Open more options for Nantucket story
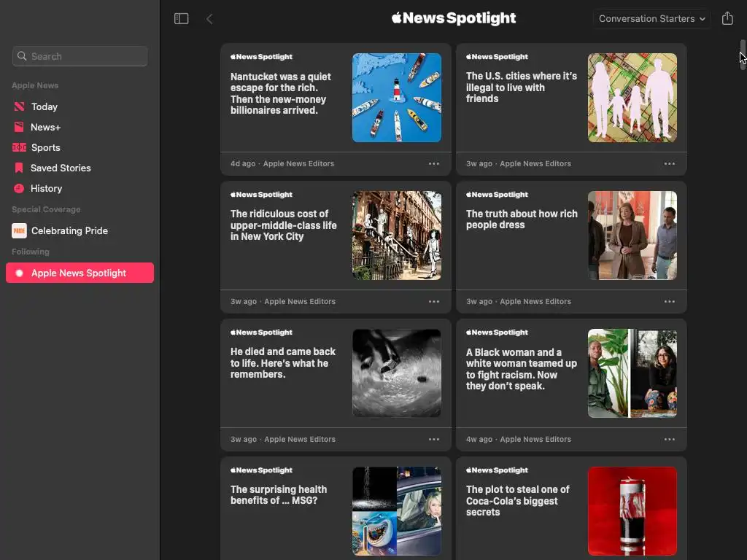747x560 pixels. point(433,164)
